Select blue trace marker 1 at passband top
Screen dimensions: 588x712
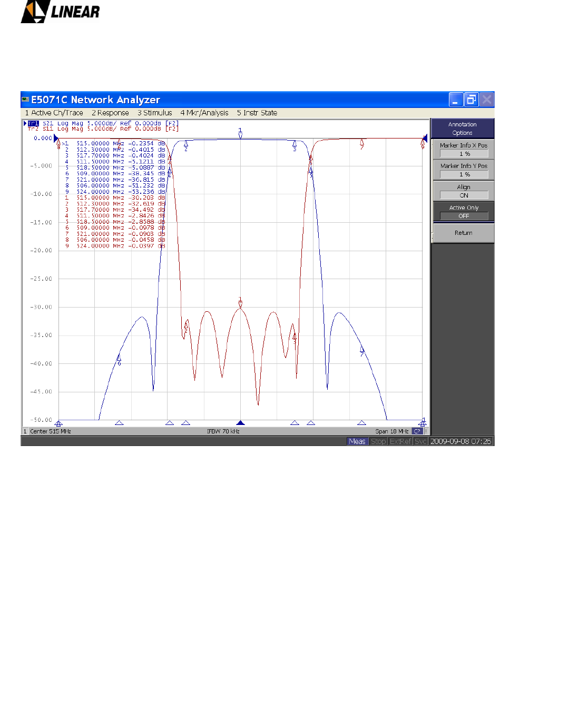pyautogui.click(x=240, y=133)
